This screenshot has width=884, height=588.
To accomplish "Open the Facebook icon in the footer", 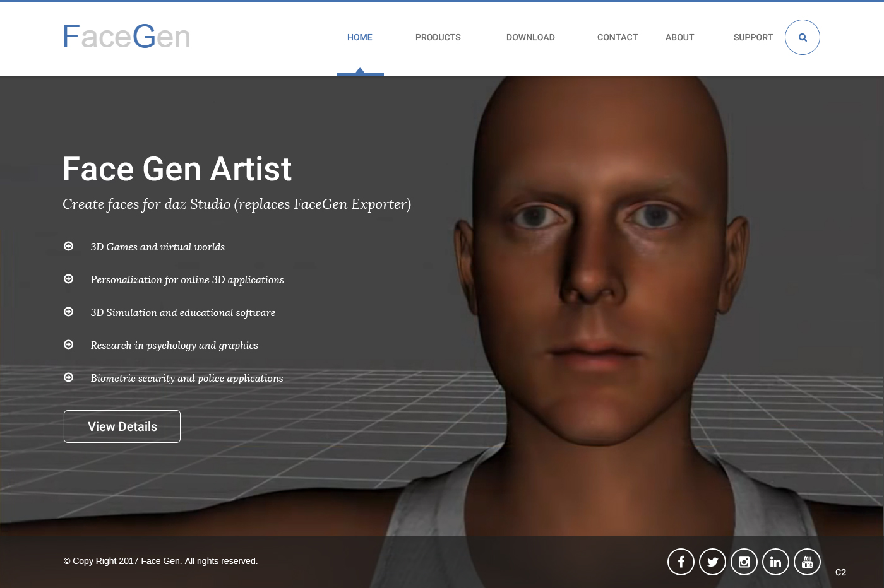I will 681,562.
